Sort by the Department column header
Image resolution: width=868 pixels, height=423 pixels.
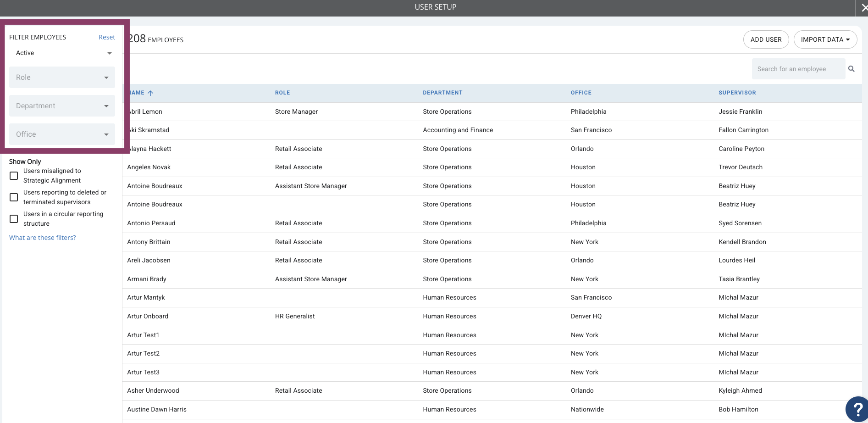click(x=442, y=93)
